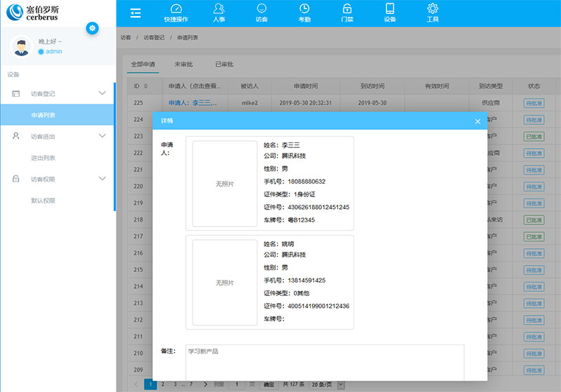This screenshot has width=561, height=392.
Task: Open 快捷操作 quick actions in top bar
Action: tap(176, 13)
